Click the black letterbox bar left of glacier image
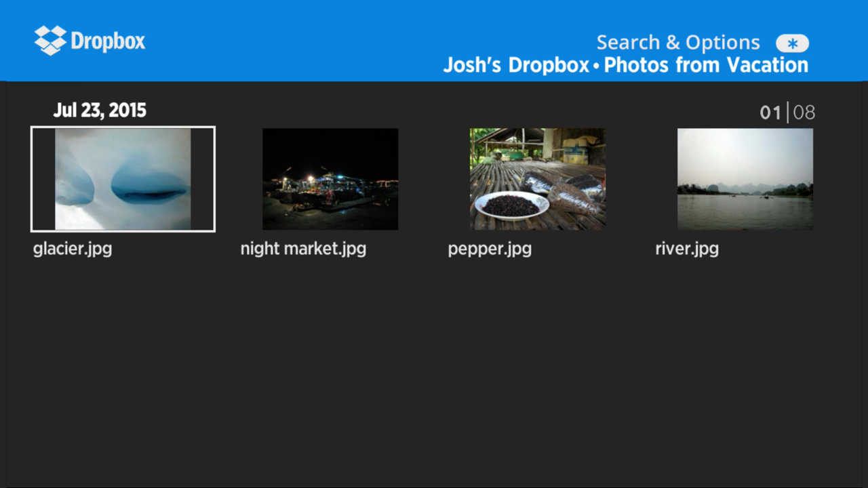Viewport: 868px width, 488px height. pos(43,179)
